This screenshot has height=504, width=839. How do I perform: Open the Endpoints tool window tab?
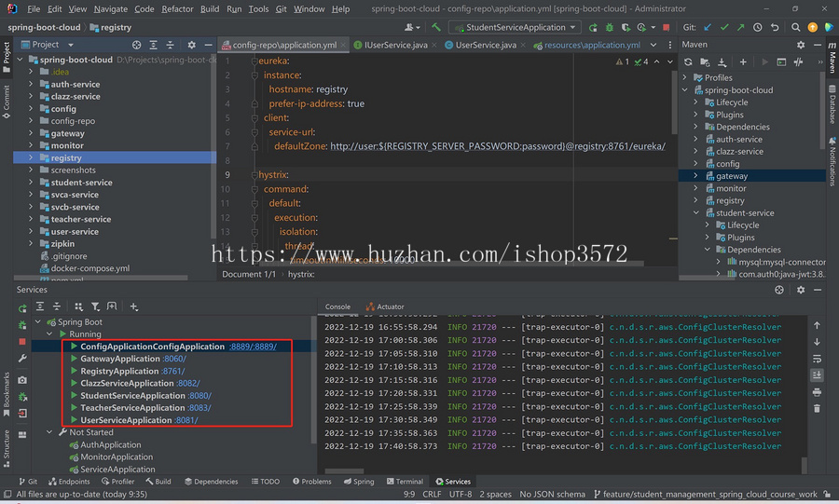(69, 482)
